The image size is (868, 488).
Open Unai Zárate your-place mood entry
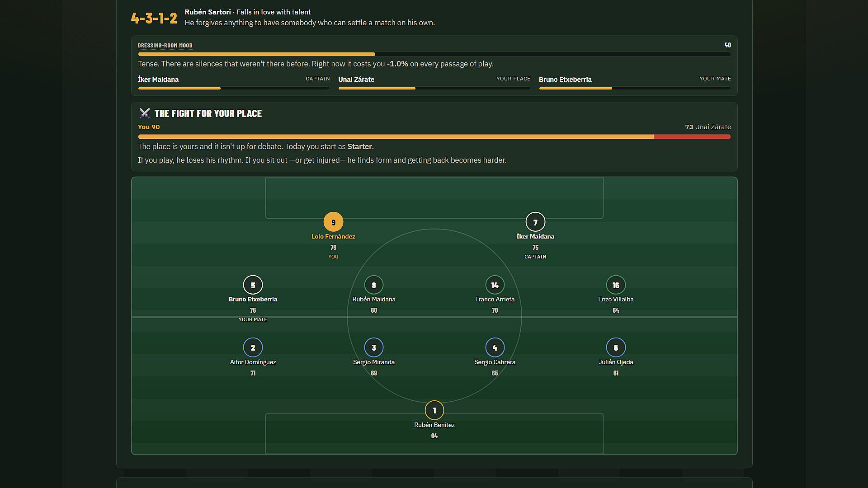pos(434,83)
